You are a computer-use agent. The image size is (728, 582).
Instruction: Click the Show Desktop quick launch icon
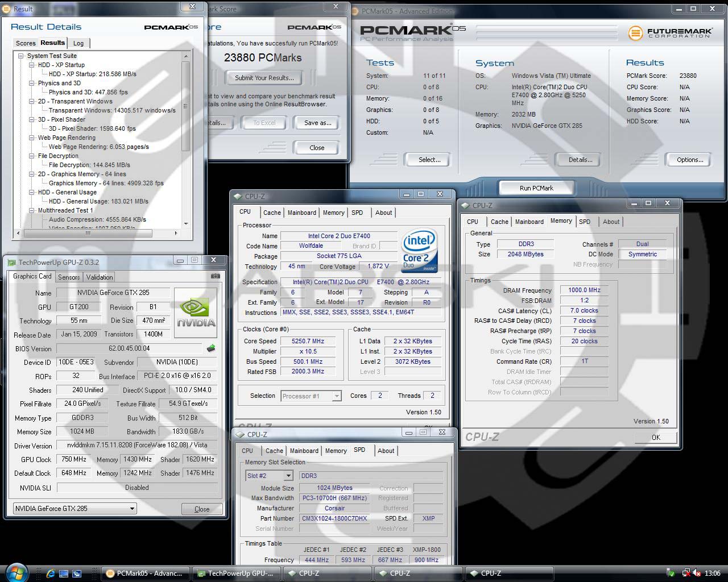tap(64, 573)
